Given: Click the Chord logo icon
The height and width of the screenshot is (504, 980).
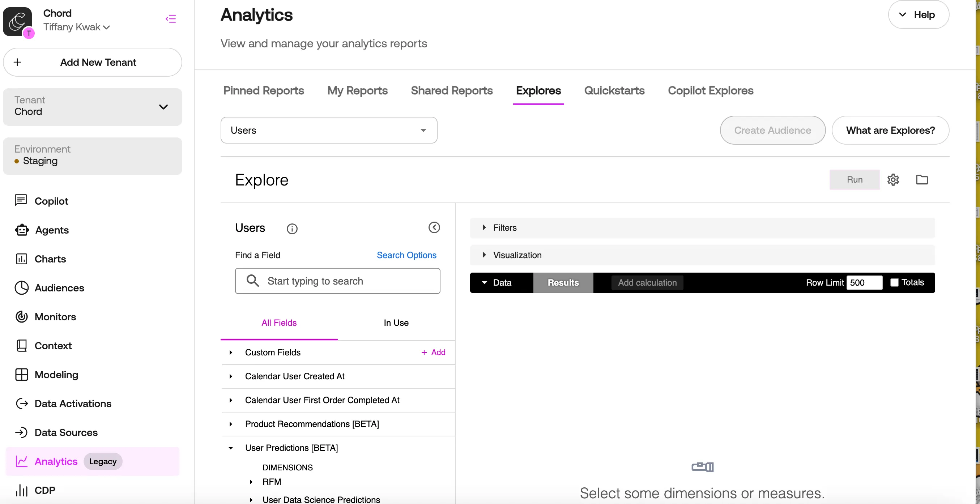Looking at the screenshot, I should point(17,22).
